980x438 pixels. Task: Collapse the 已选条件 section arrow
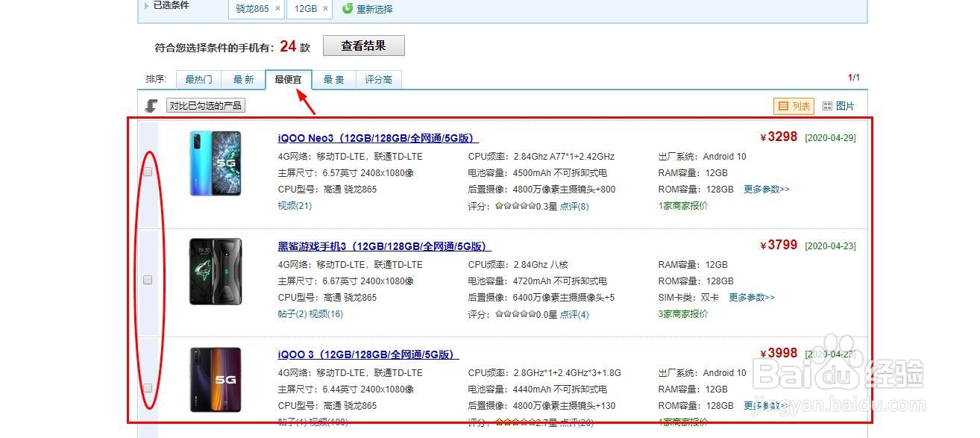point(145,5)
